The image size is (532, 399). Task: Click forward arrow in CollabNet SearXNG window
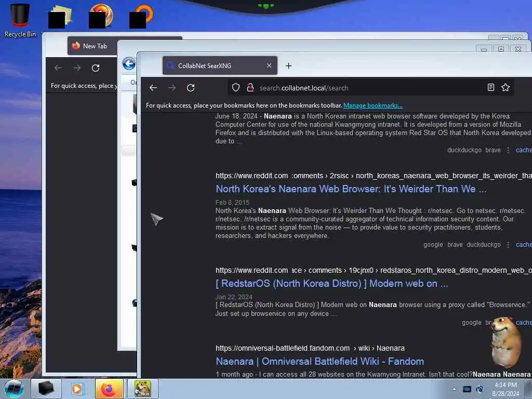pos(172,88)
